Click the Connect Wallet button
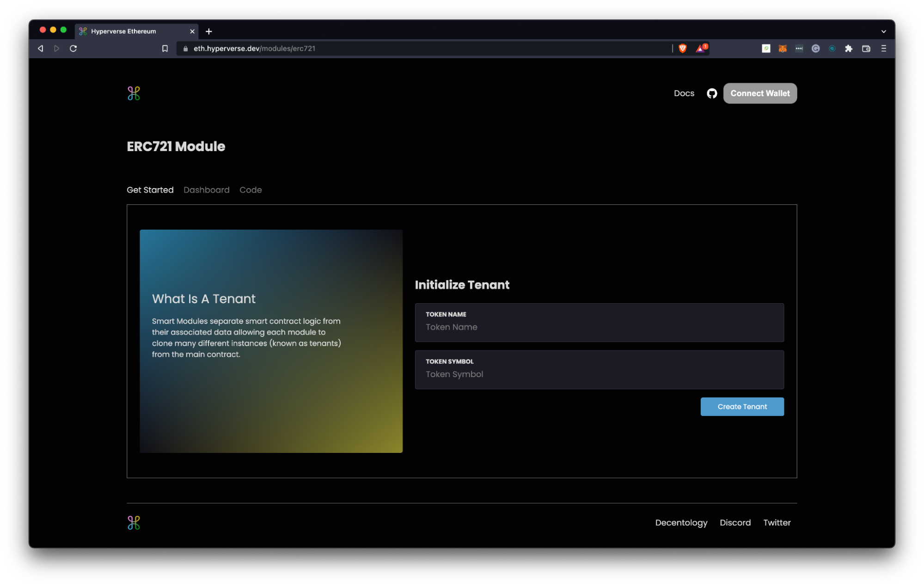 point(760,93)
